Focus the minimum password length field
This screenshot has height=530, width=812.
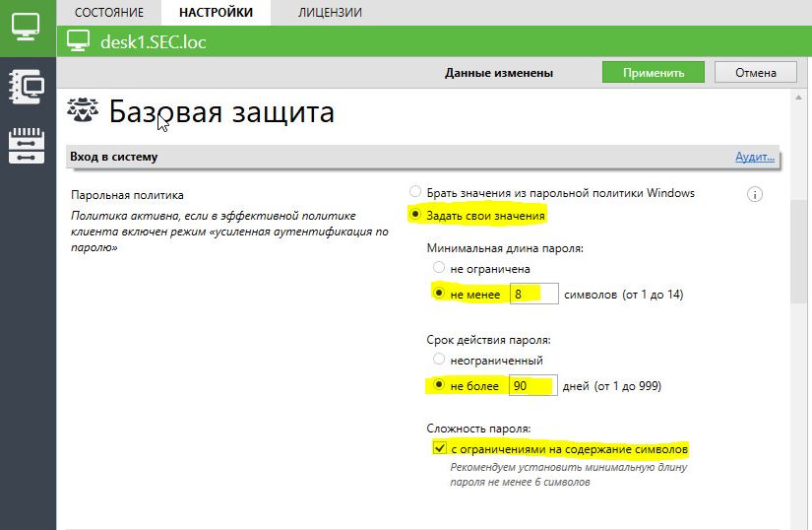(533, 294)
